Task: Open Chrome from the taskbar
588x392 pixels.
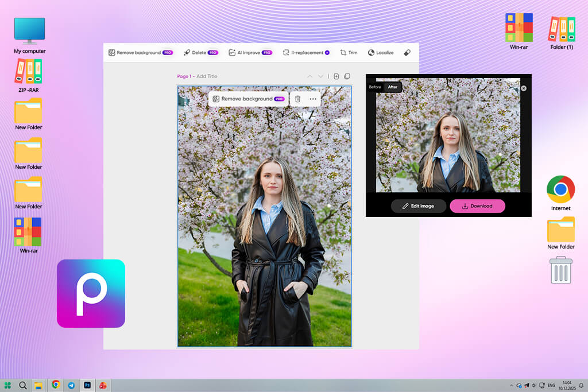Action: coord(56,385)
